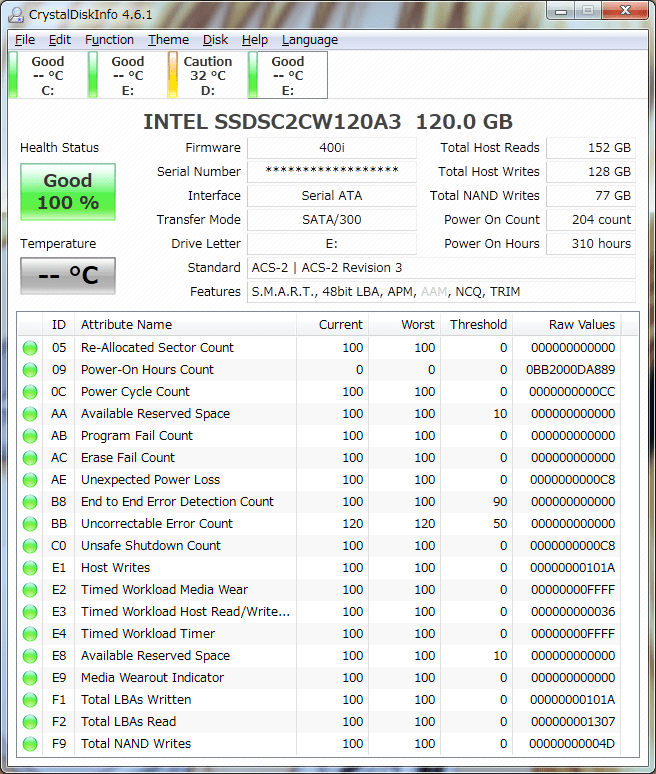Open the Help menu
Image resolution: width=656 pixels, height=774 pixels.
255,39
